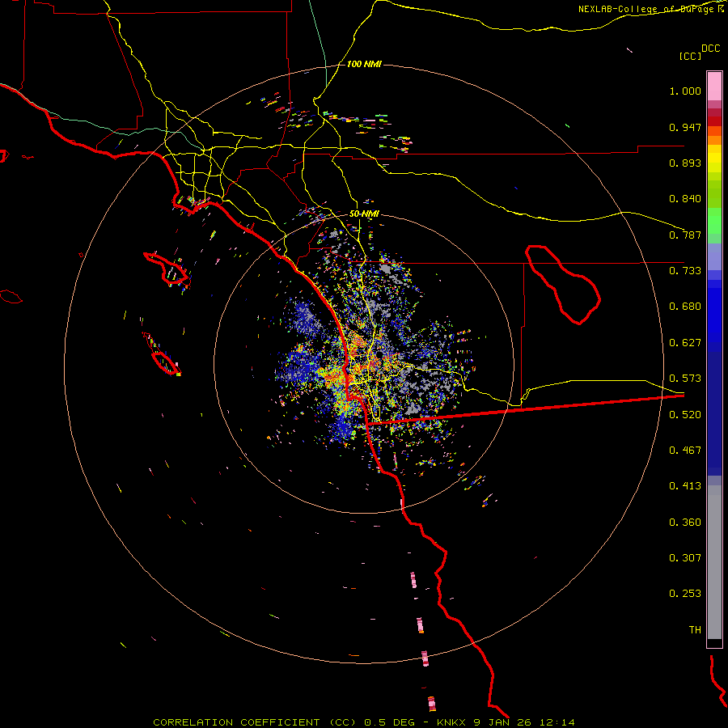Select the 0.413 scale value
The height and width of the screenshot is (728, 728).
685,486
